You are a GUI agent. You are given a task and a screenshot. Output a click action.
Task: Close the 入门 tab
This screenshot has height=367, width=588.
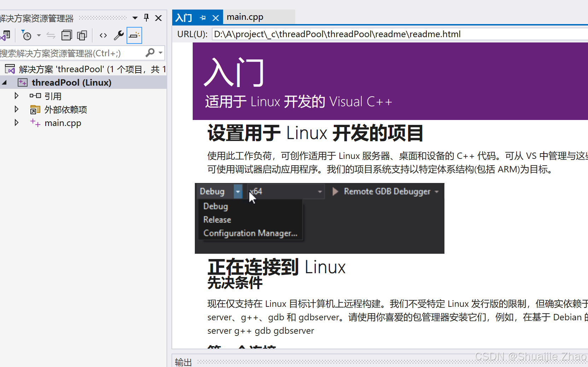[x=215, y=18]
